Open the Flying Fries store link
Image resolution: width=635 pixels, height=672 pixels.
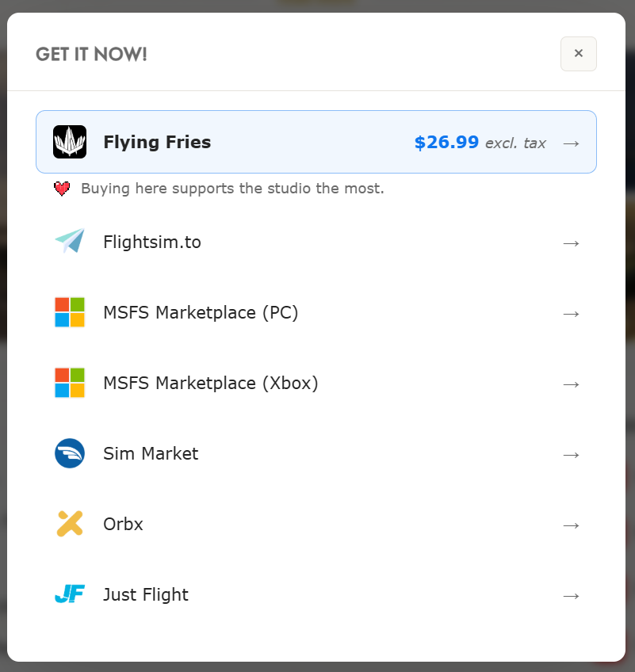316,142
